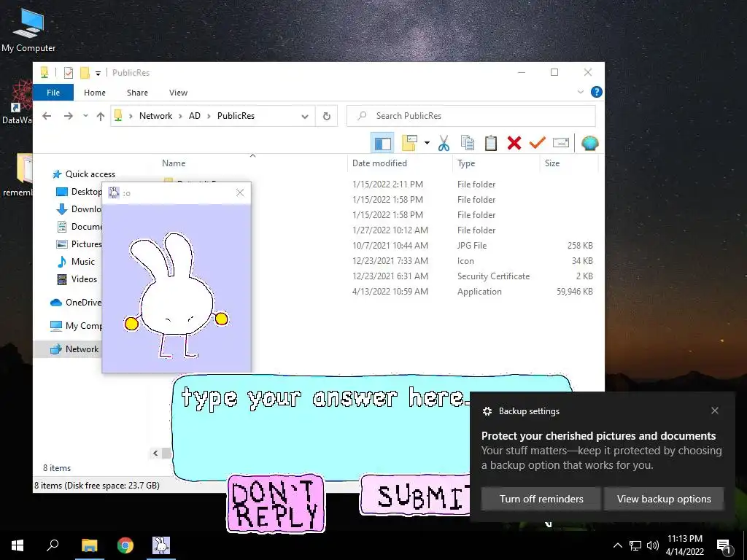Click View backup options button

pyautogui.click(x=664, y=499)
